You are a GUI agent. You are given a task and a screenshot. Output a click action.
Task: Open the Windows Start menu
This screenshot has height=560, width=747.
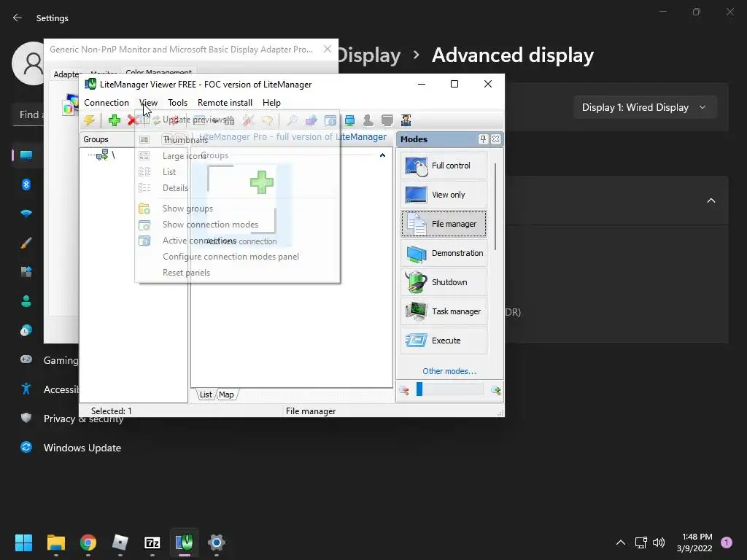[23, 542]
